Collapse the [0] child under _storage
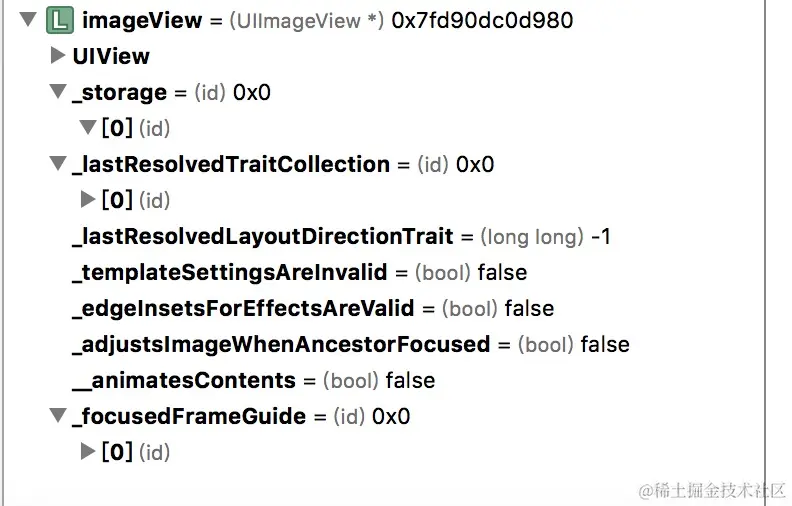 [88, 129]
